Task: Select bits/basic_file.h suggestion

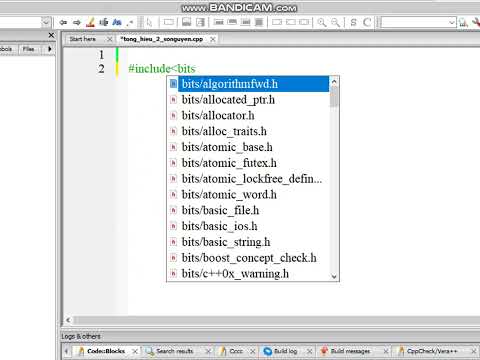Action: pyautogui.click(x=248, y=210)
